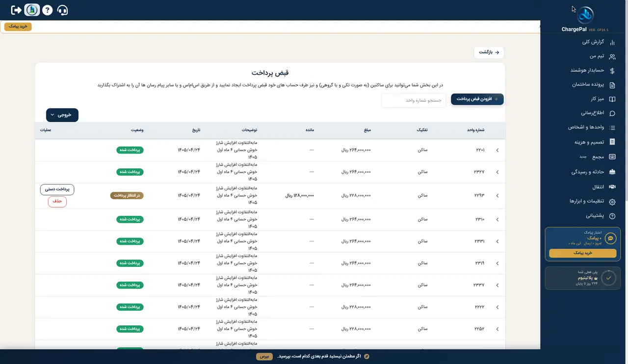Image resolution: width=628 pixels, height=364 pixels.
Task: Click the افزودن قبض پرداخت button
Action: point(477,99)
